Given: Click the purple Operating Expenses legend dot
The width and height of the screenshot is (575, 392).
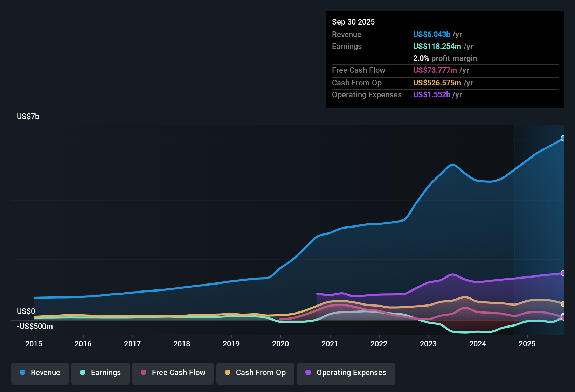Looking at the screenshot, I should point(307,373).
